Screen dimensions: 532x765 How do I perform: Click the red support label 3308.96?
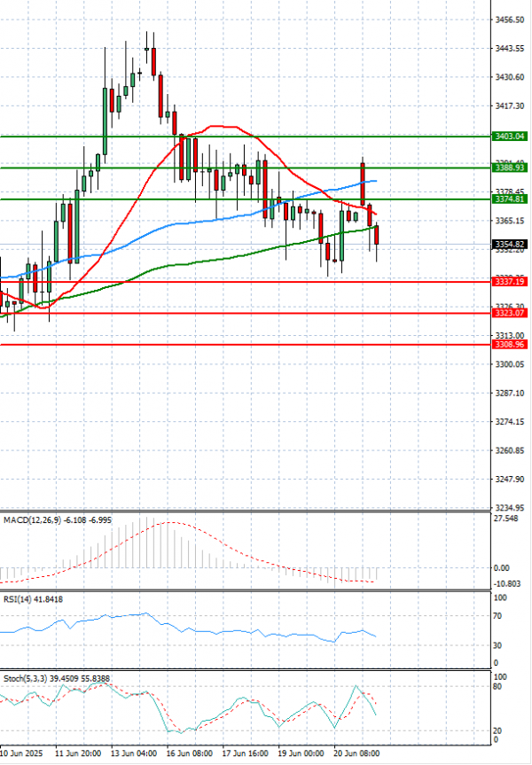pyautogui.click(x=510, y=345)
